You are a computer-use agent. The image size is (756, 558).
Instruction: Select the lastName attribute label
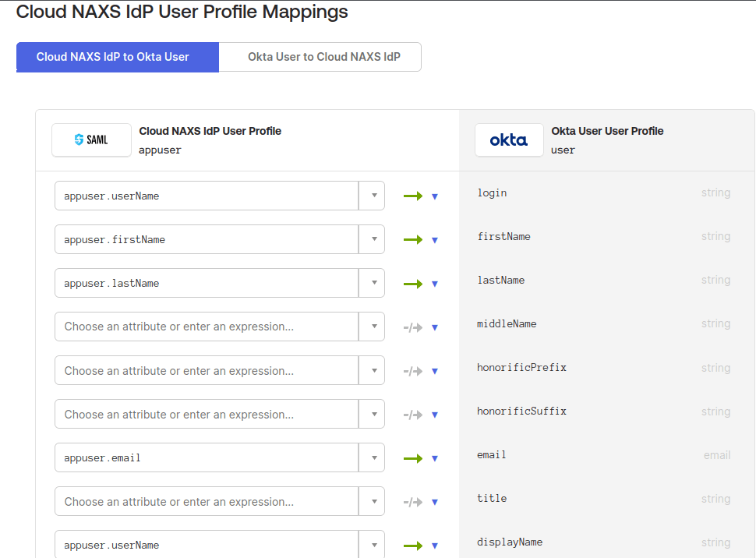[501, 281]
